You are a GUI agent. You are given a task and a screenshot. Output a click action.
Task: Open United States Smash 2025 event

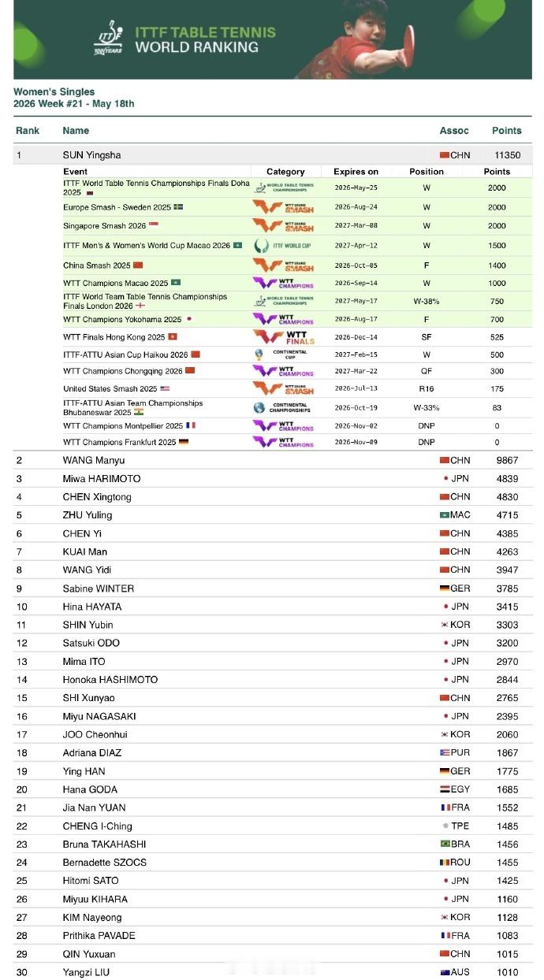click(110, 388)
